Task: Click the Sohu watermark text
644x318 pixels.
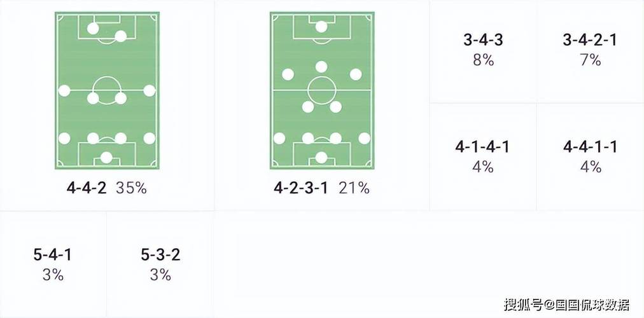Action: click(566, 305)
